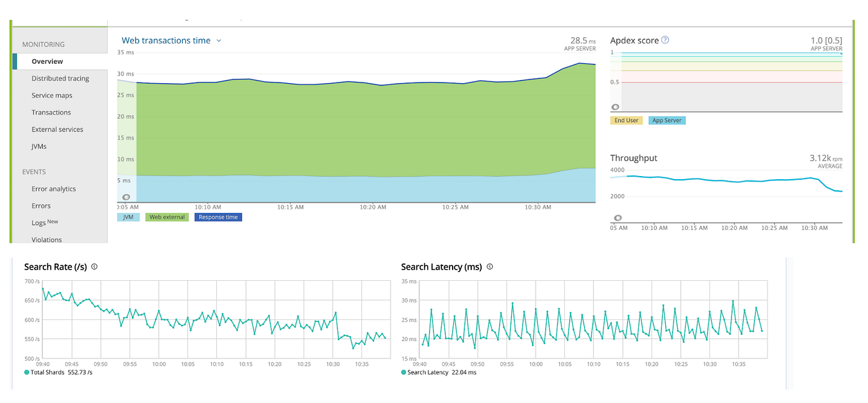Viewport: 868px width, 403px height.
Task: Go to Service maps
Action: [x=52, y=95]
